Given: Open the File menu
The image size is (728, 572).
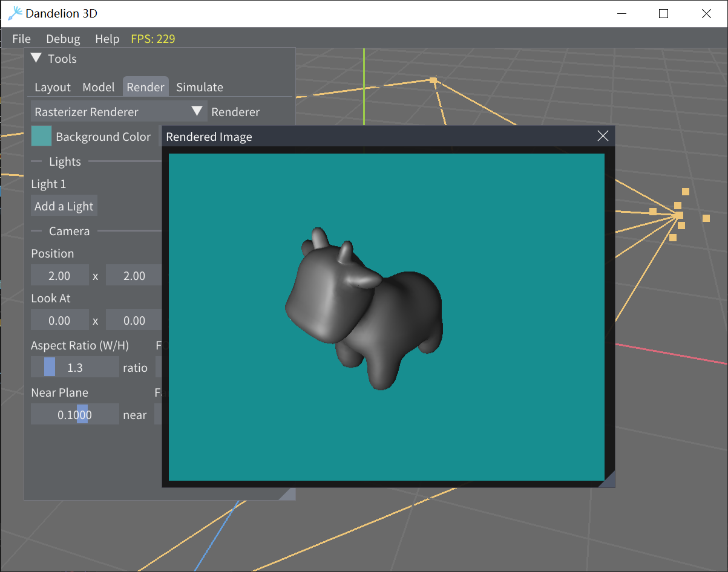Looking at the screenshot, I should click(21, 39).
